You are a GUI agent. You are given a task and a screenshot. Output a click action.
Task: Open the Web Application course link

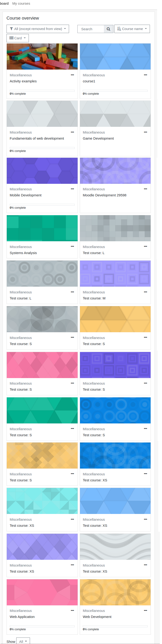click(22, 617)
